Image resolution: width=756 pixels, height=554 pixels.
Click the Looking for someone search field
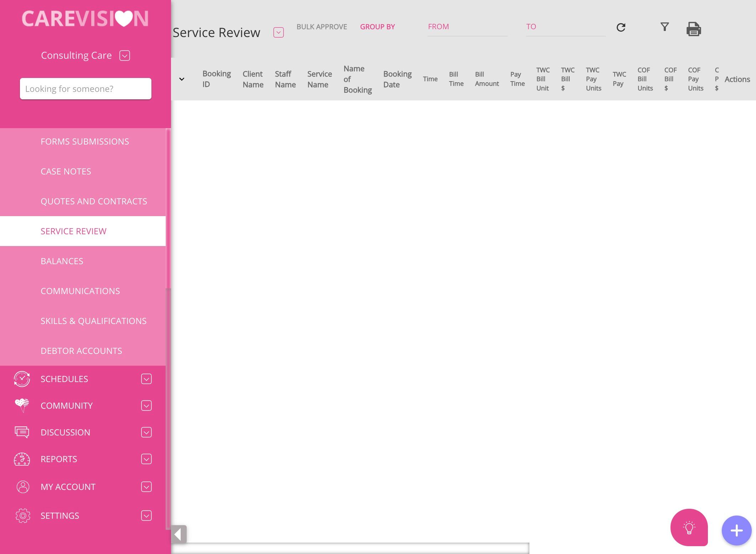tap(86, 89)
